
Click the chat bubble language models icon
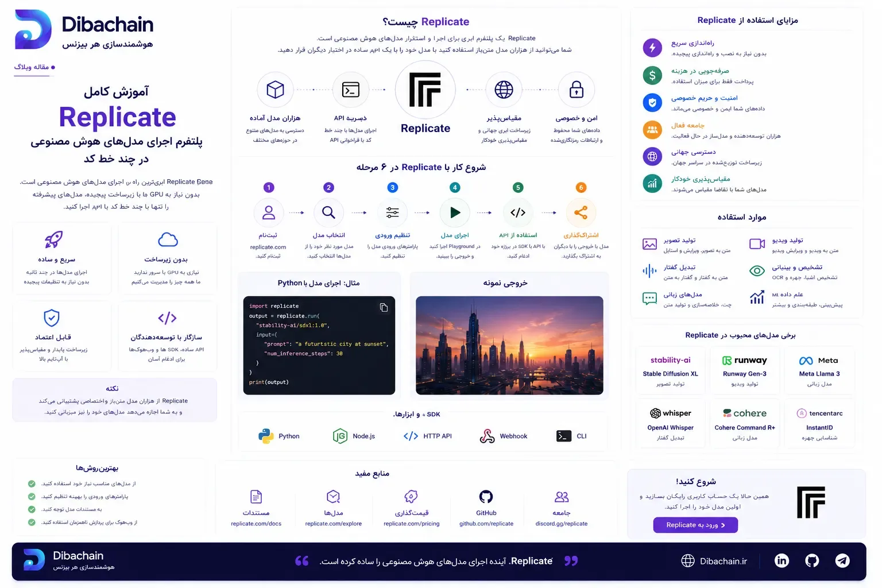(649, 298)
